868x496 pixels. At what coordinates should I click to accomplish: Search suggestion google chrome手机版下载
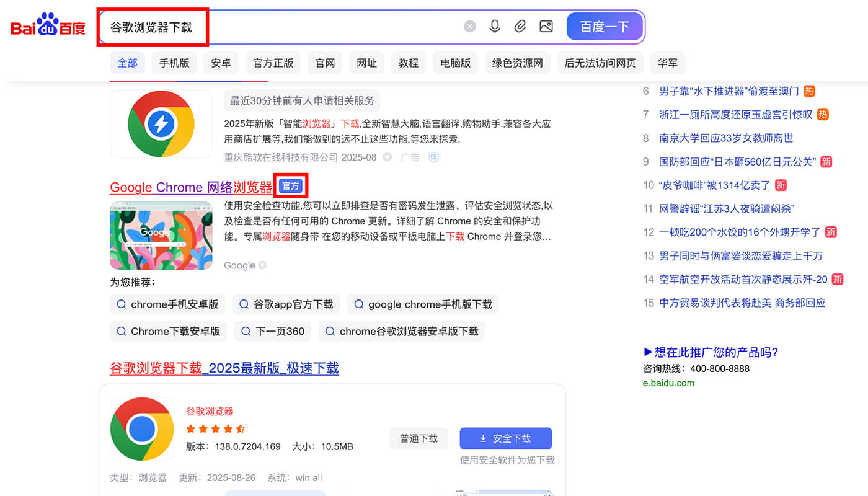click(423, 304)
